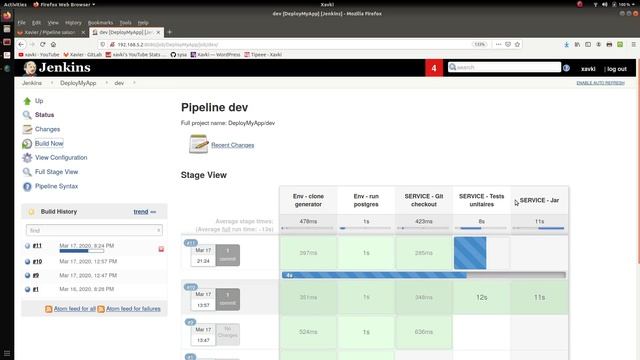
Task: Open the History menu
Action: (x=73, y=22)
